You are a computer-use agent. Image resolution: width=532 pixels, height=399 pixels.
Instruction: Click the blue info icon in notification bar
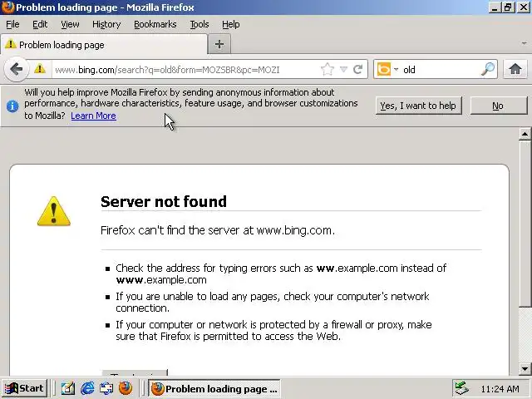click(x=12, y=106)
